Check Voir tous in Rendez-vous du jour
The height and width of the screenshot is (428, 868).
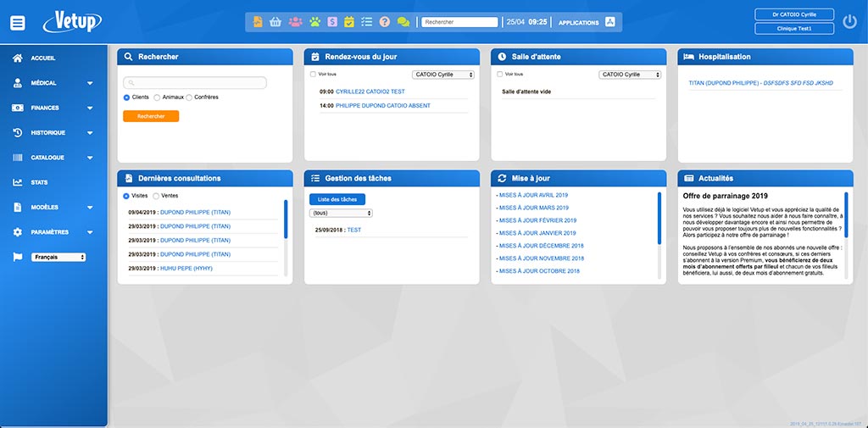pyautogui.click(x=313, y=75)
